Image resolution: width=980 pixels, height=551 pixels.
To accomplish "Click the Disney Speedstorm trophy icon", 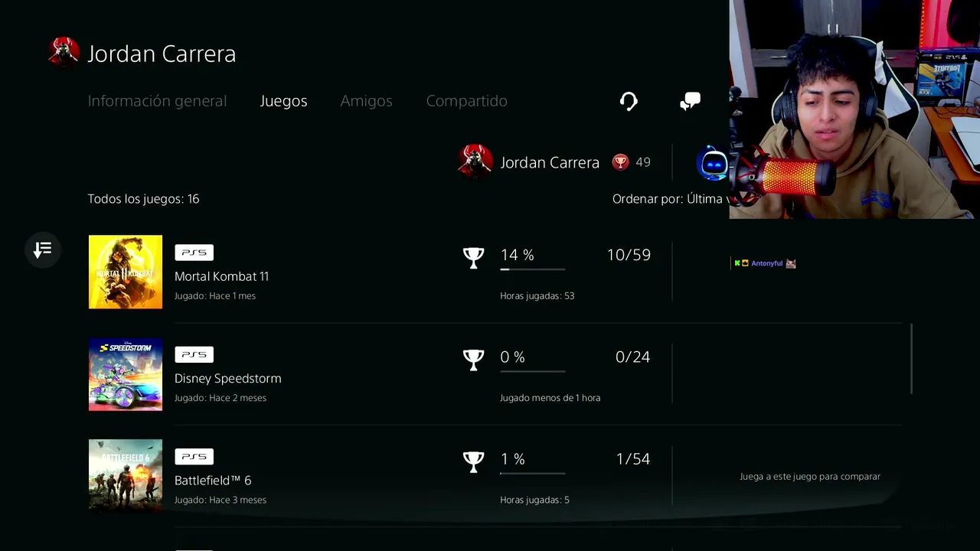I will point(474,360).
